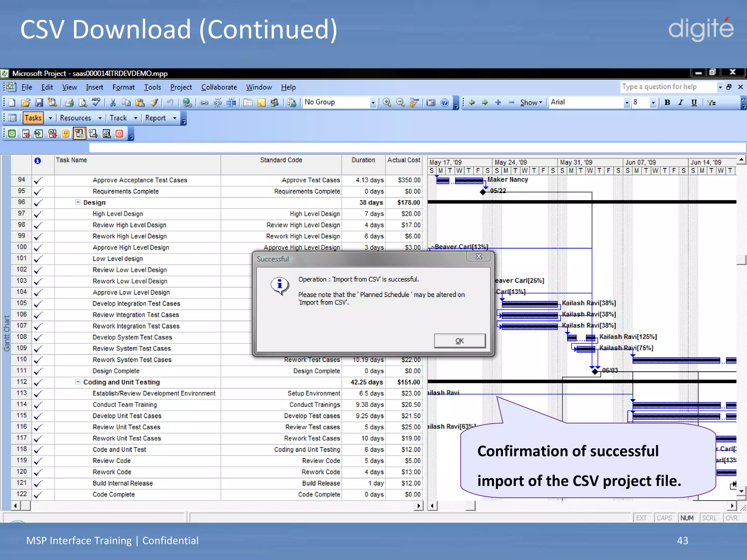Expand the Track guide dropdown arrow
The image size is (747, 560).
(x=136, y=118)
